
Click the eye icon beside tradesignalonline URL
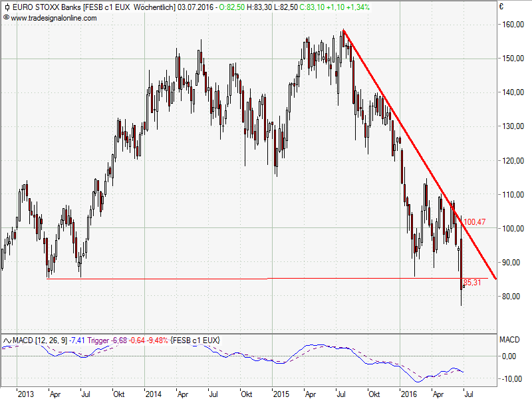[6, 18]
